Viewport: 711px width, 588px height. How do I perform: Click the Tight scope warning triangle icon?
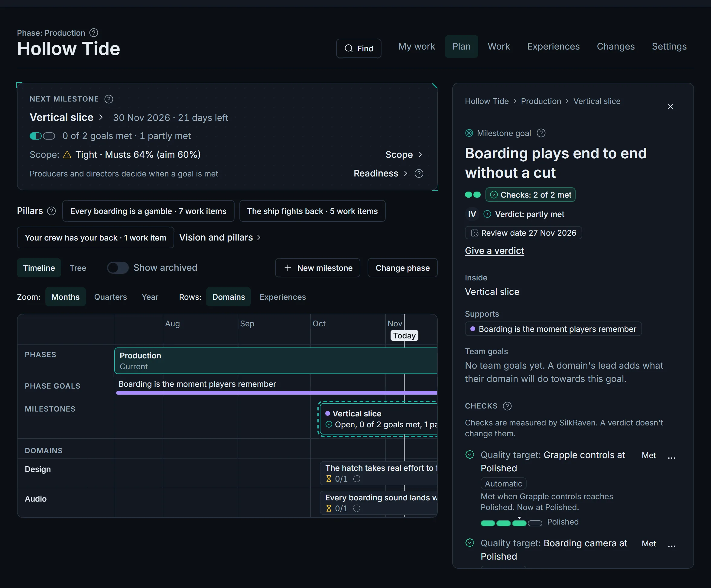click(x=67, y=155)
